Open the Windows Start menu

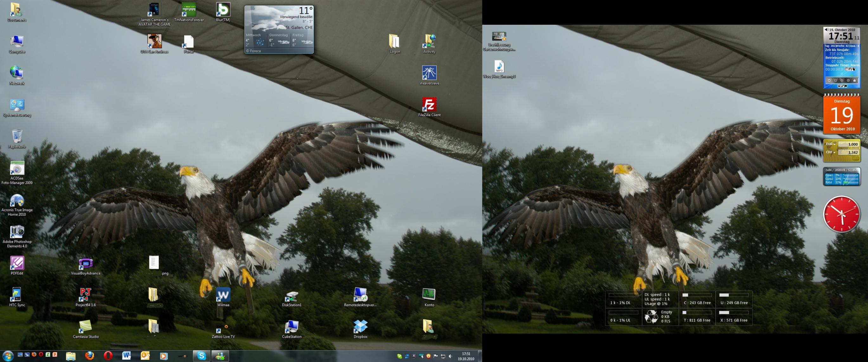pyautogui.click(x=8, y=356)
